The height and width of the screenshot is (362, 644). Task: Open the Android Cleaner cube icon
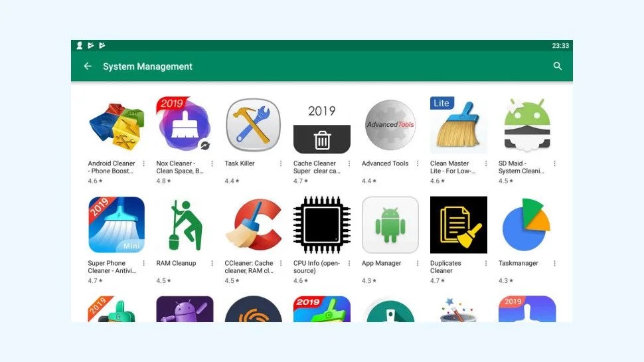click(117, 126)
